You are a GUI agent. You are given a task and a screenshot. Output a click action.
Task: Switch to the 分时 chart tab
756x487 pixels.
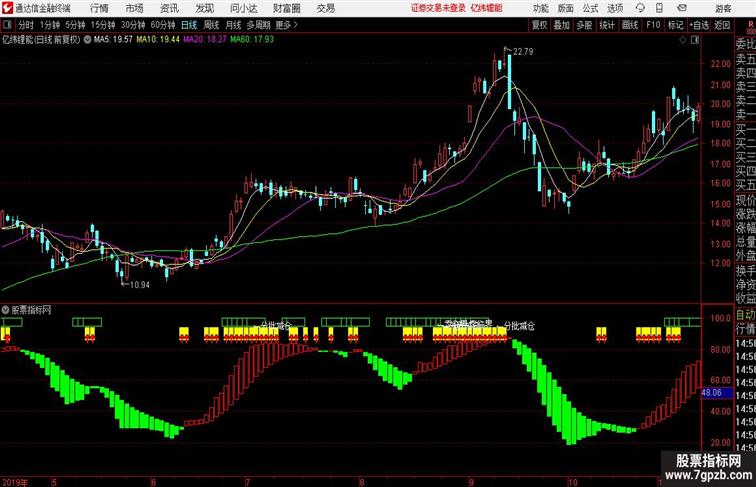click(26, 25)
